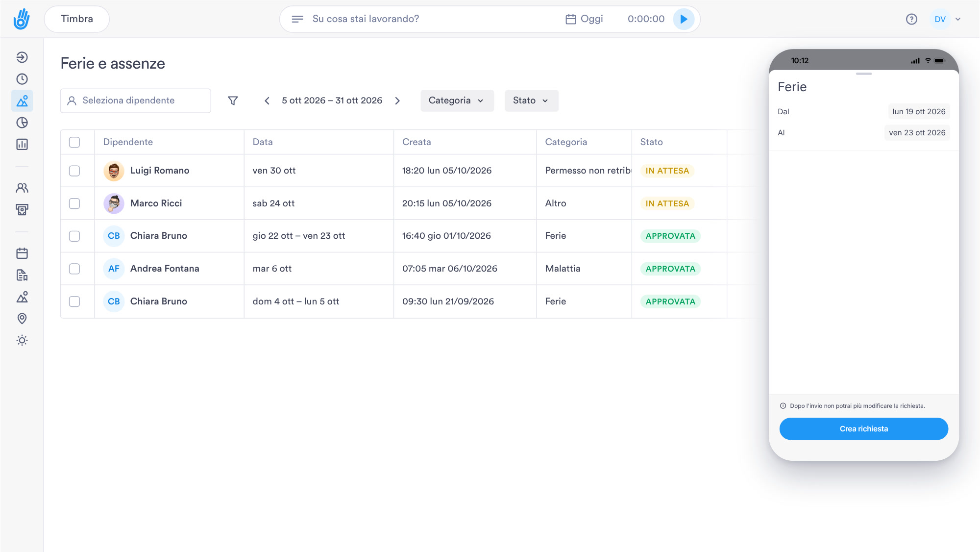The width and height of the screenshot is (980, 552).
Task: Open the bar chart reports sidebar icon
Action: point(22,144)
